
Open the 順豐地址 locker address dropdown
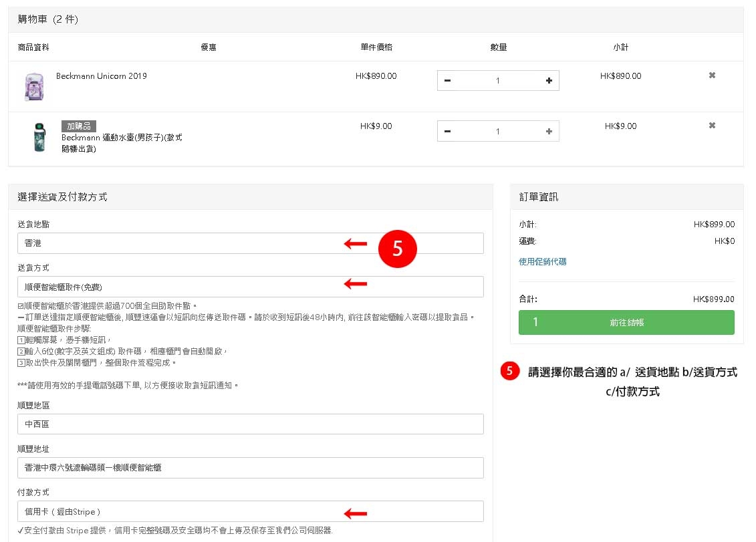pos(250,468)
